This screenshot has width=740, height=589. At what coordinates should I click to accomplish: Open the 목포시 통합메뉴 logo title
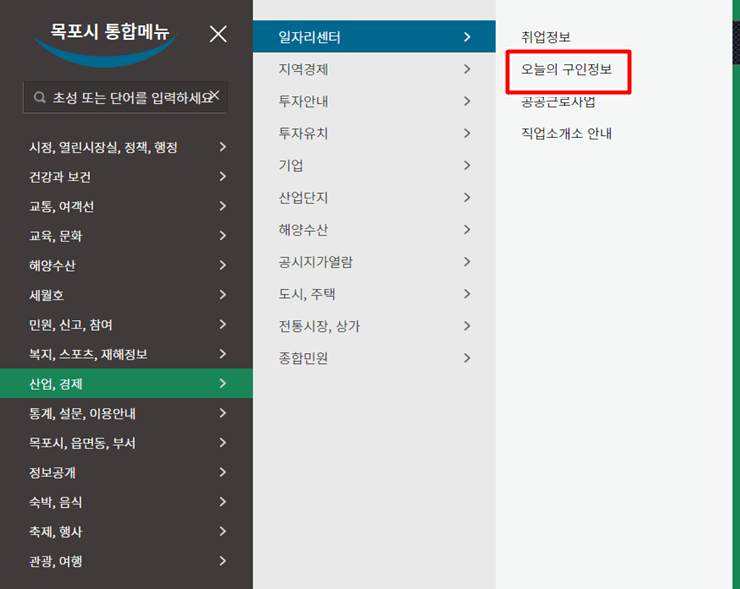(x=109, y=32)
